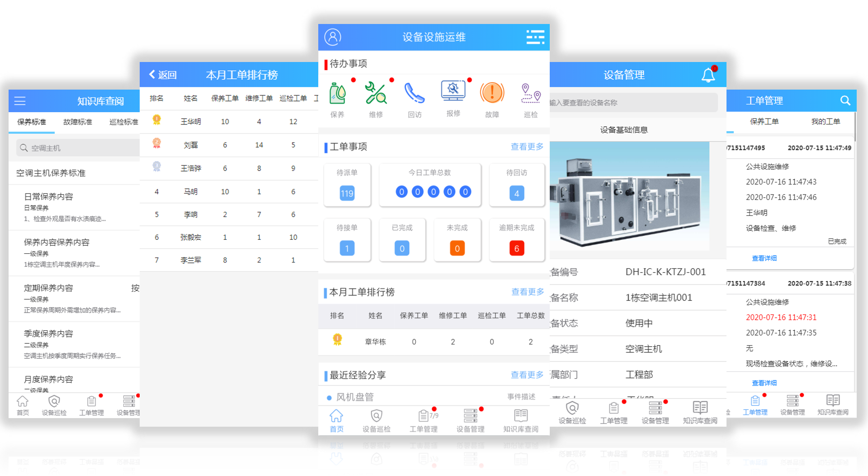Open 知识库查阅 in center screen bottom bar
Viewport: 868px width, 476px height.
pos(521,421)
